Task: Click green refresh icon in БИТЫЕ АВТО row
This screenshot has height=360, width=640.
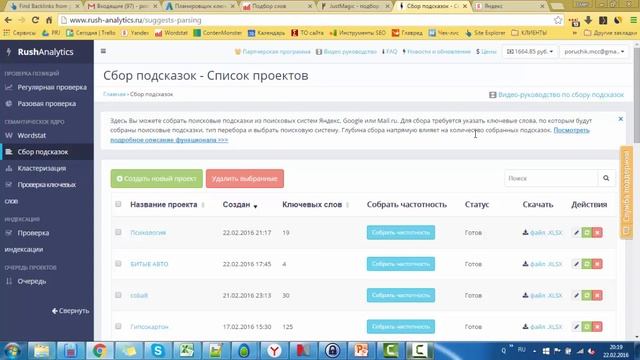Action: pos(587,264)
